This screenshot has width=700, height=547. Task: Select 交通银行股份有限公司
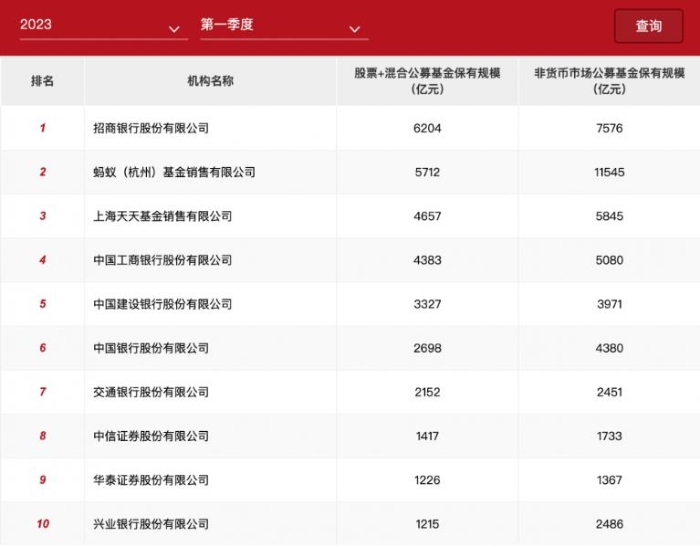coord(151,392)
